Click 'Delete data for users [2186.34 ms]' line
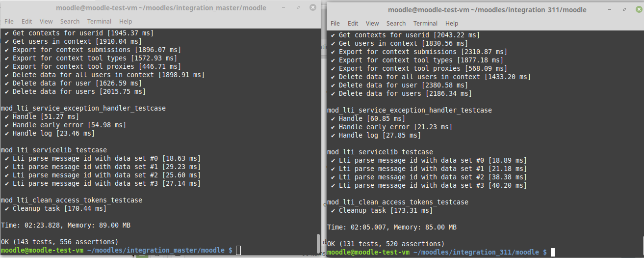The image size is (644, 258). (x=401, y=93)
